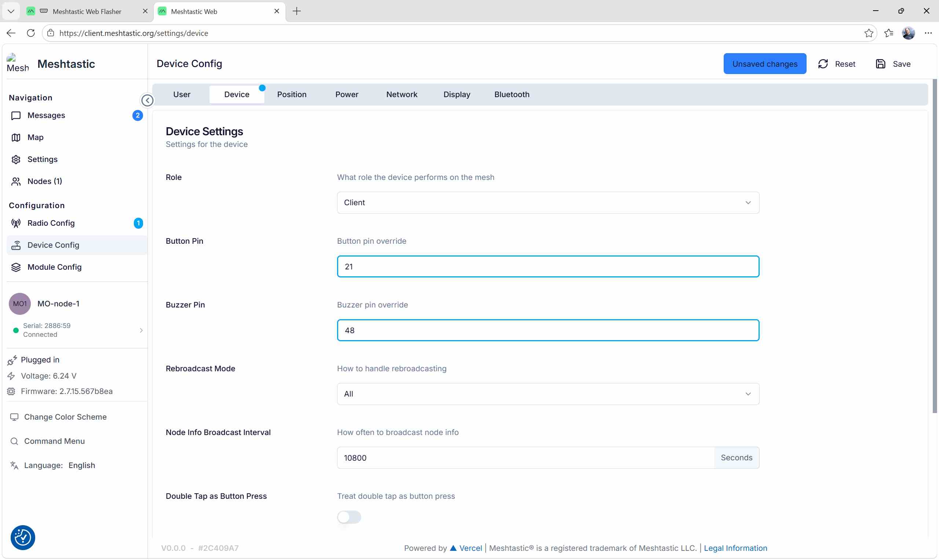Viewport: 939px width, 560px height.
Task: Click the Unsaved changes button
Action: pos(764,64)
